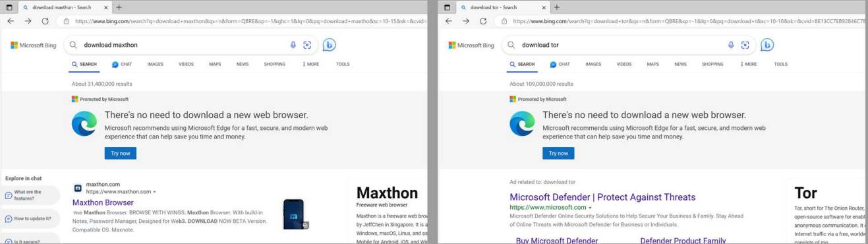Click 'About 31,400,000 results' text

tap(102, 84)
